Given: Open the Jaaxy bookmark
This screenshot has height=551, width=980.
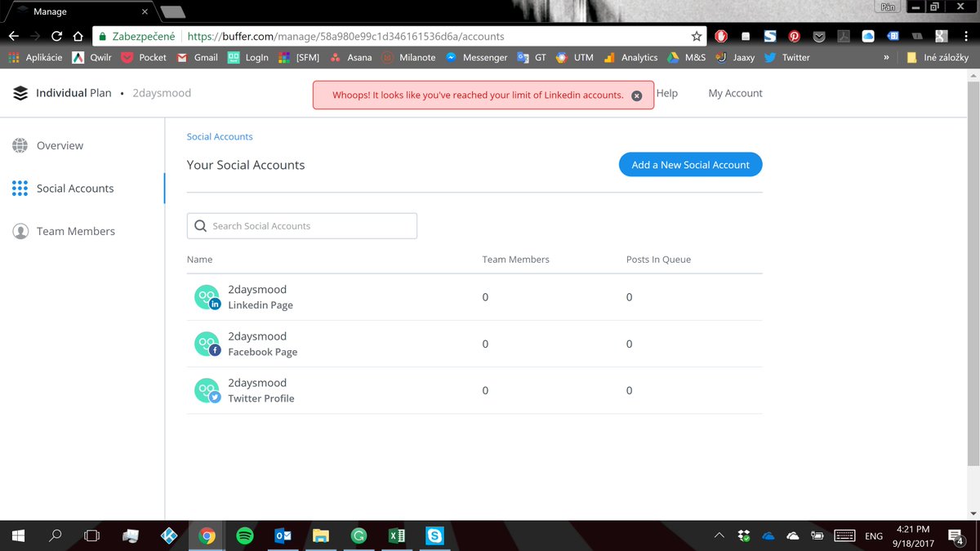Looking at the screenshot, I should tap(735, 57).
